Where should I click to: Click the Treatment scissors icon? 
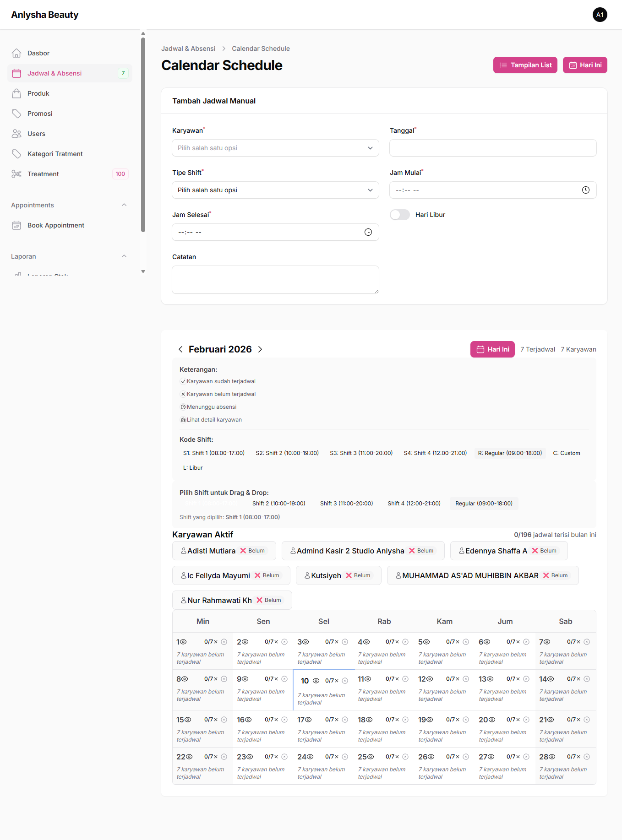pyautogui.click(x=16, y=174)
